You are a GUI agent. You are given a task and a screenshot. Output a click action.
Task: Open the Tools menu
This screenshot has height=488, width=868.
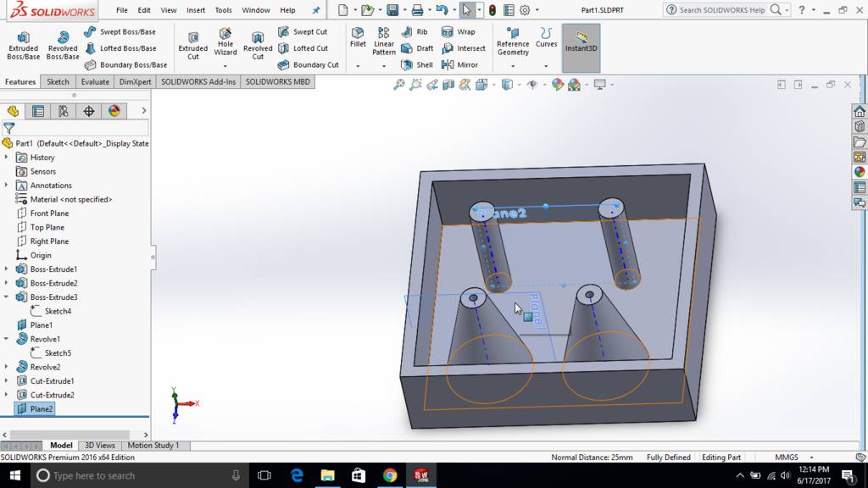[x=223, y=10]
